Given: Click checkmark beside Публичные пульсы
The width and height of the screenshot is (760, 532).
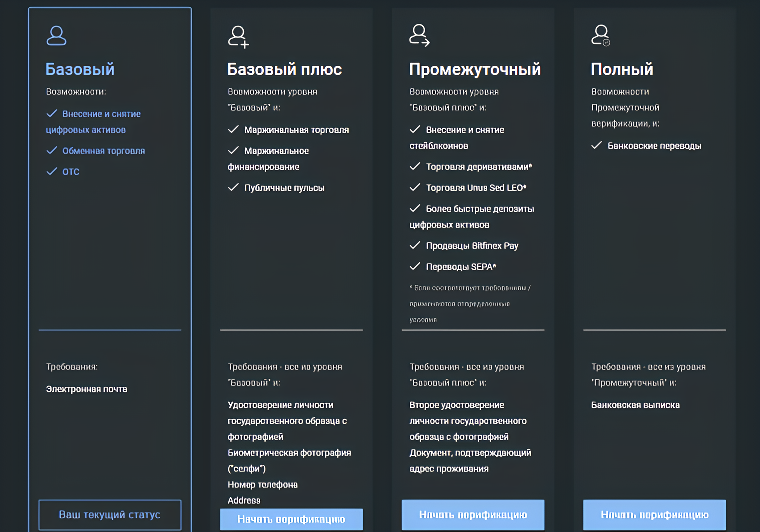Looking at the screenshot, I should coord(233,188).
